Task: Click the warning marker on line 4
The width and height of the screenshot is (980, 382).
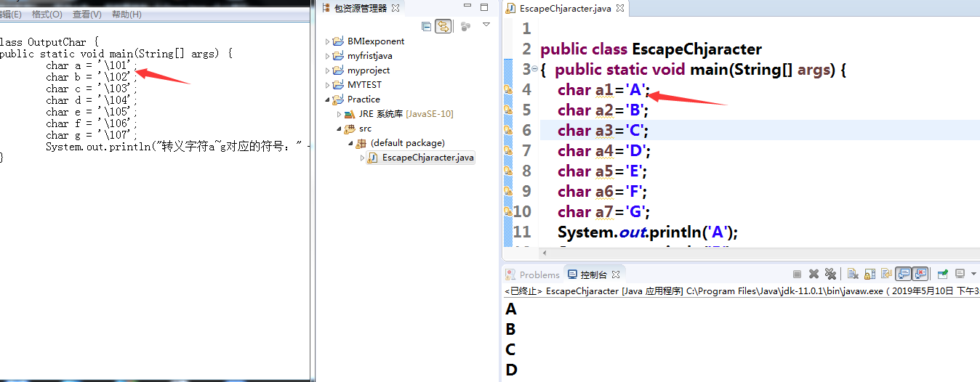Action: click(x=508, y=89)
